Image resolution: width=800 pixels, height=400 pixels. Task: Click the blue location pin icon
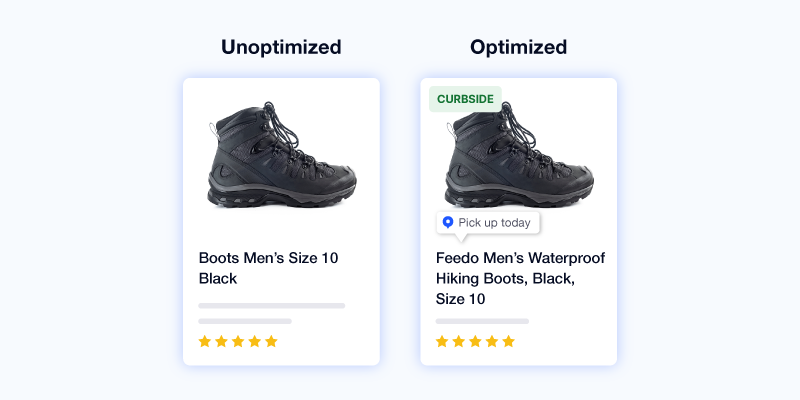tap(448, 222)
